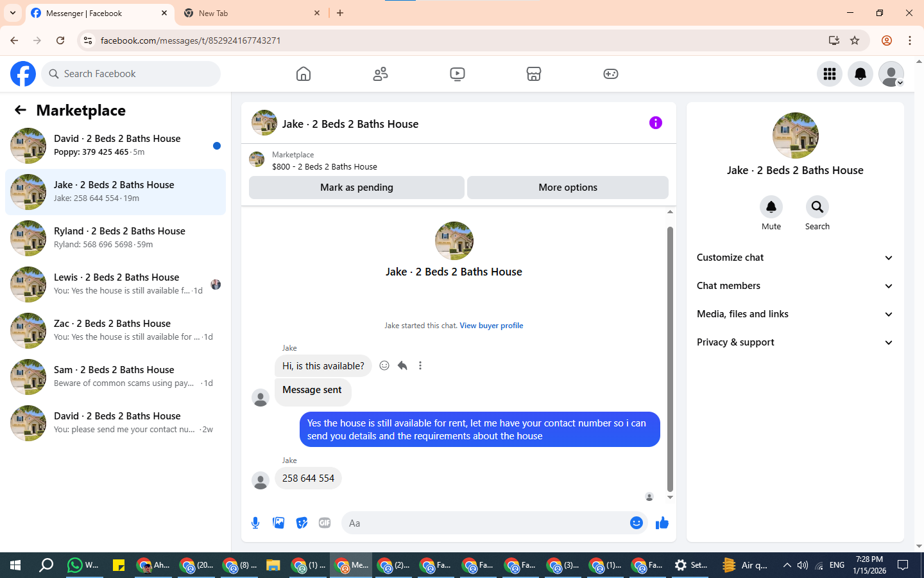Open Sam · 2 Beds 2 Baths House chat
The image size is (924, 578).
click(x=116, y=377)
